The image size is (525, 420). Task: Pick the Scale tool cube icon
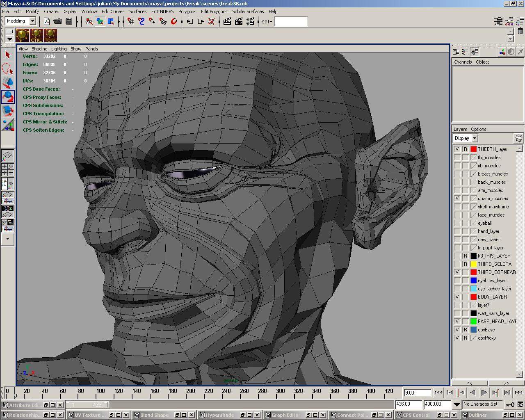pos(7,110)
